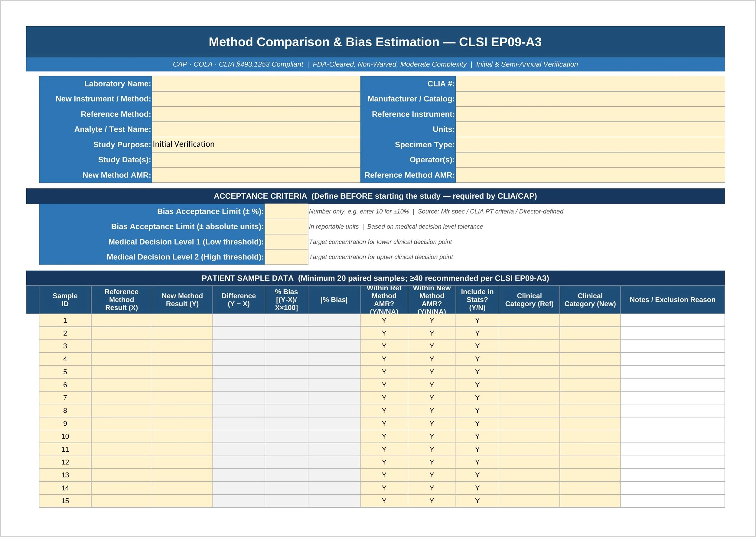This screenshot has height=537, width=756.
Task: Click the Laboratory Name input field
Action: click(x=255, y=84)
